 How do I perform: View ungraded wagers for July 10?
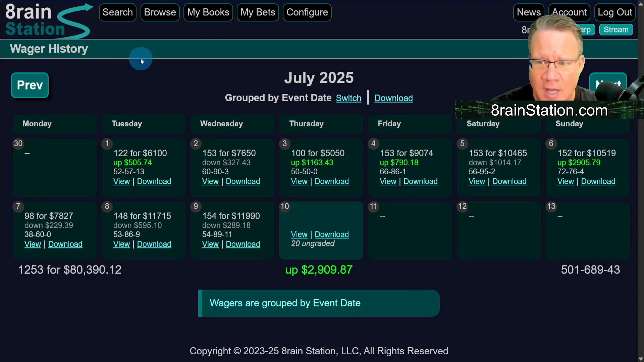[299, 234]
